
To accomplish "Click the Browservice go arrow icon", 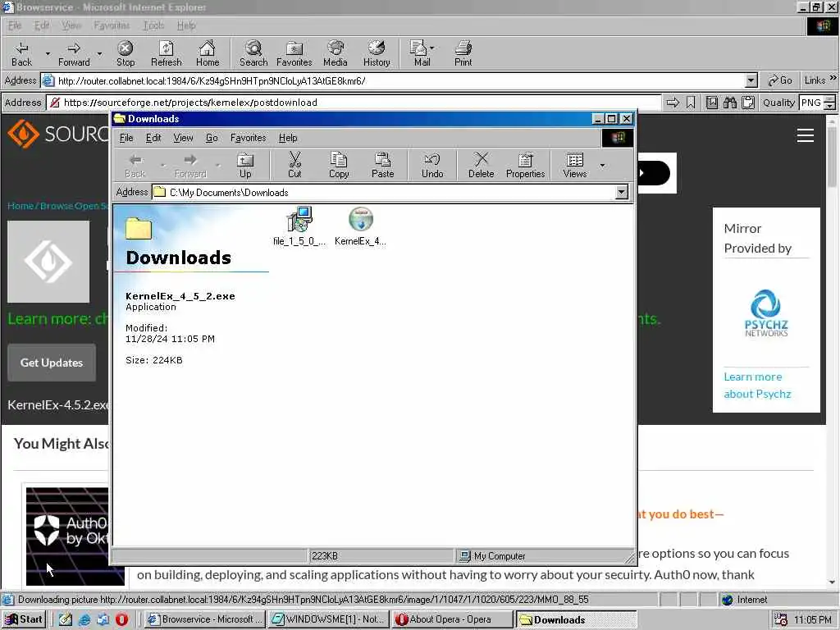I will tap(673, 103).
